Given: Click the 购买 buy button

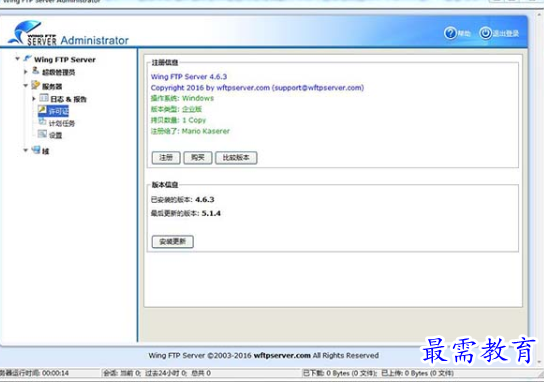Looking at the screenshot, I should tap(197, 158).
